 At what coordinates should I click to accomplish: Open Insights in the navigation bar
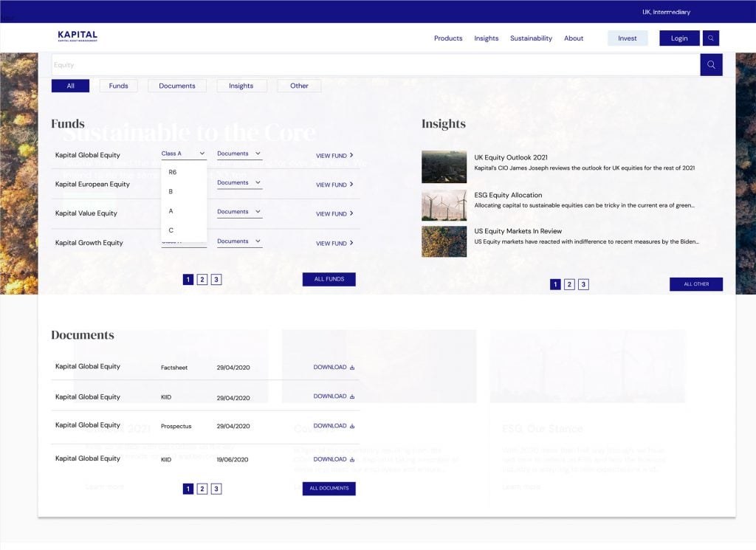(x=486, y=38)
